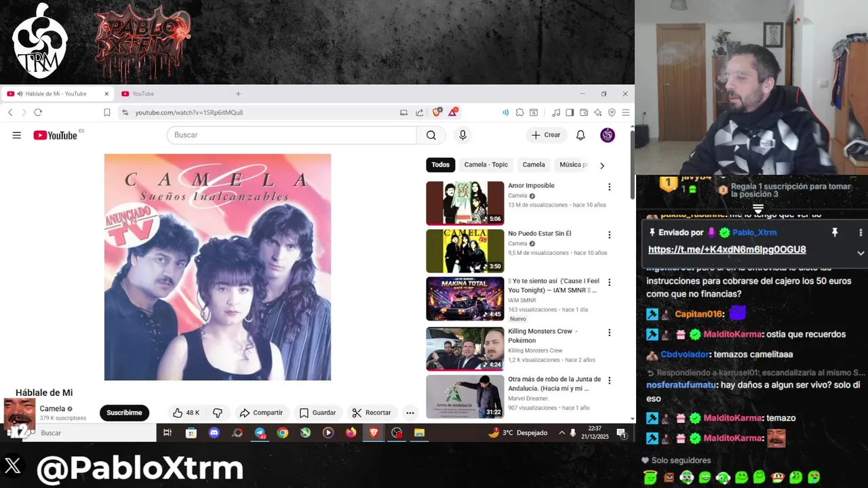
Task: Open a new browser tab plus button
Action: tap(238, 94)
